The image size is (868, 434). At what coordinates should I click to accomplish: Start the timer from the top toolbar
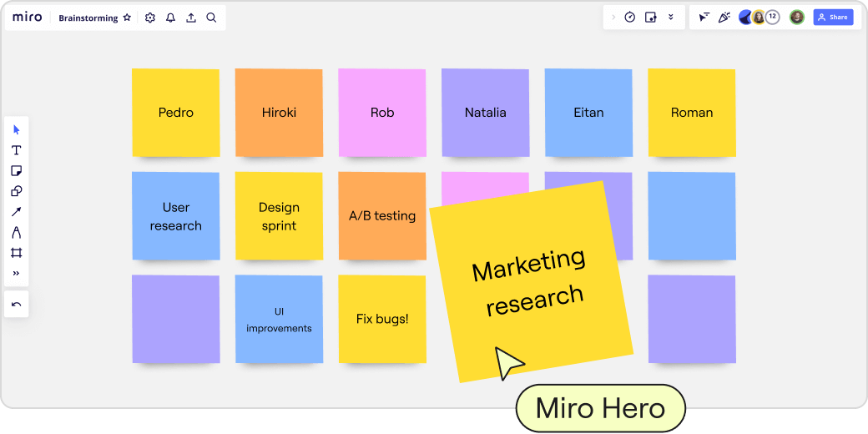tap(630, 18)
